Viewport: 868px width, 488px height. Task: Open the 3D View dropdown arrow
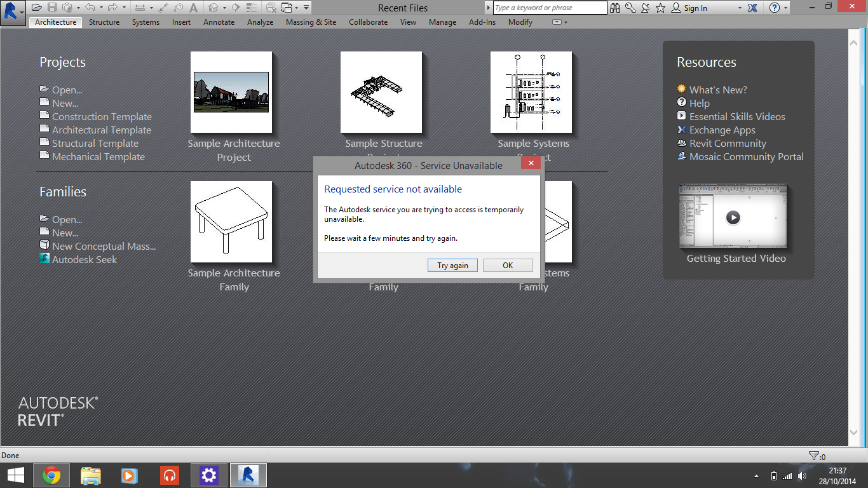point(224,8)
